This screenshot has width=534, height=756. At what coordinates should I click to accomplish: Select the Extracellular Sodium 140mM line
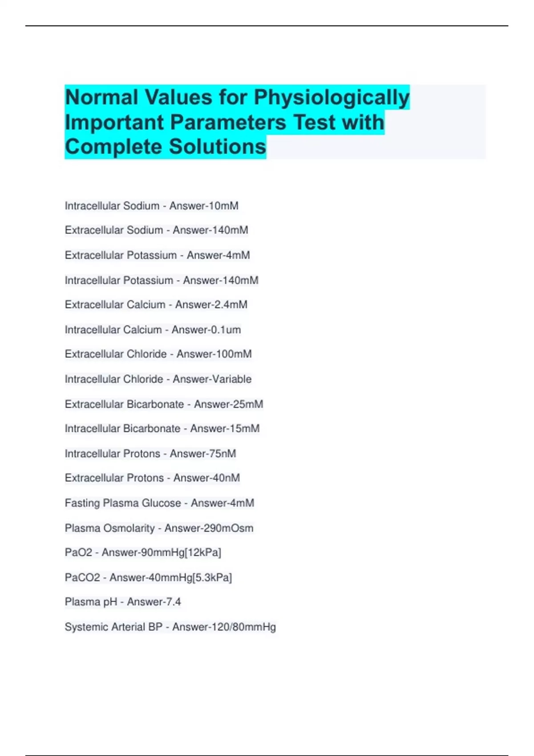tap(156, 230)
